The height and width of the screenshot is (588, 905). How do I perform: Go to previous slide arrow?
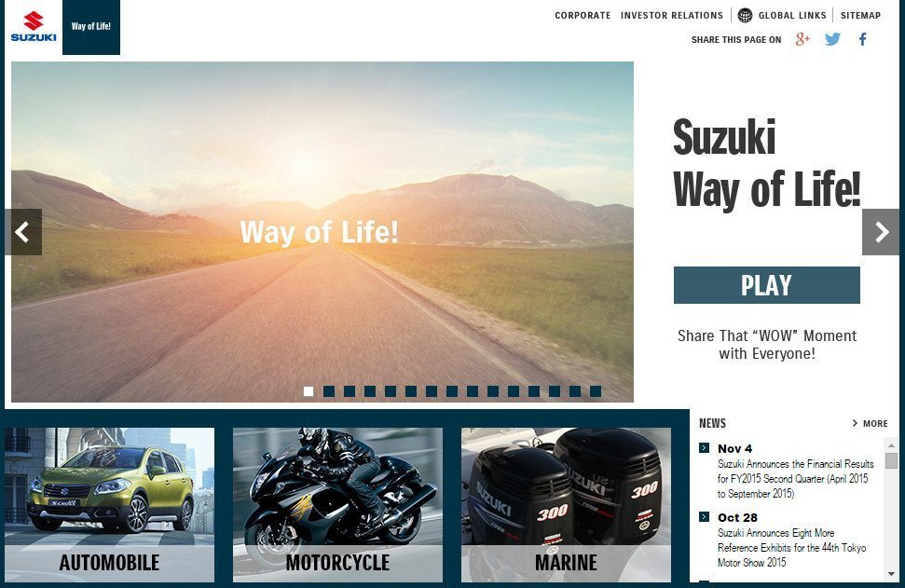(23, 232)
